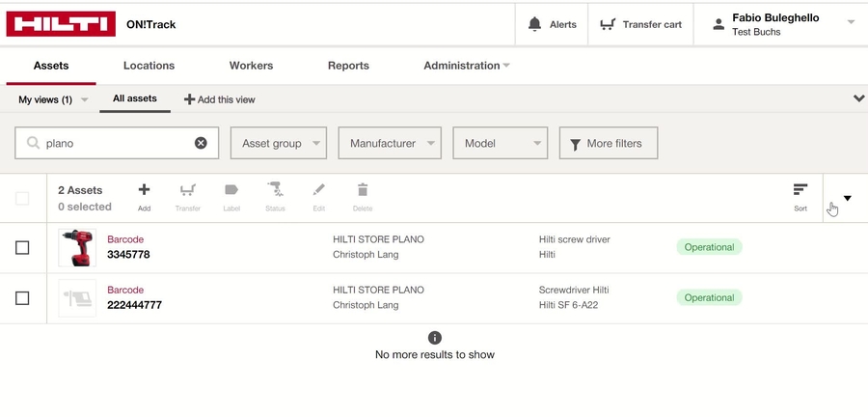Click the 2 Assets count text
This screenshot has height=417, width=868.
point(80,190)
